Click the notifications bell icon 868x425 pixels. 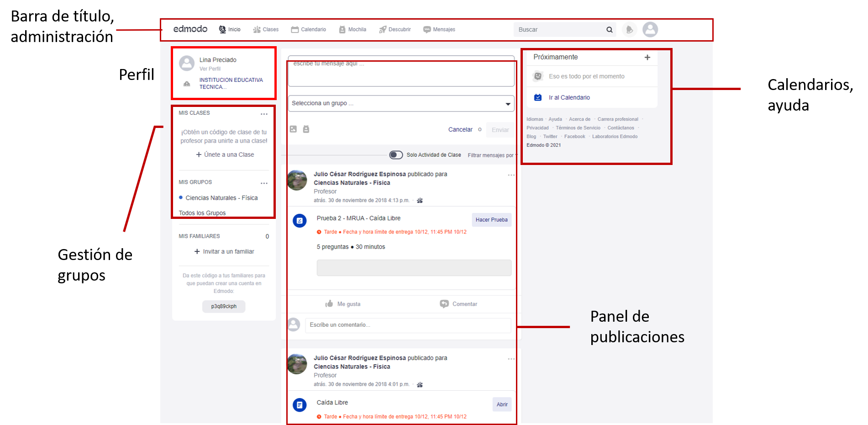pyautogui.click(x=629, y=29)
